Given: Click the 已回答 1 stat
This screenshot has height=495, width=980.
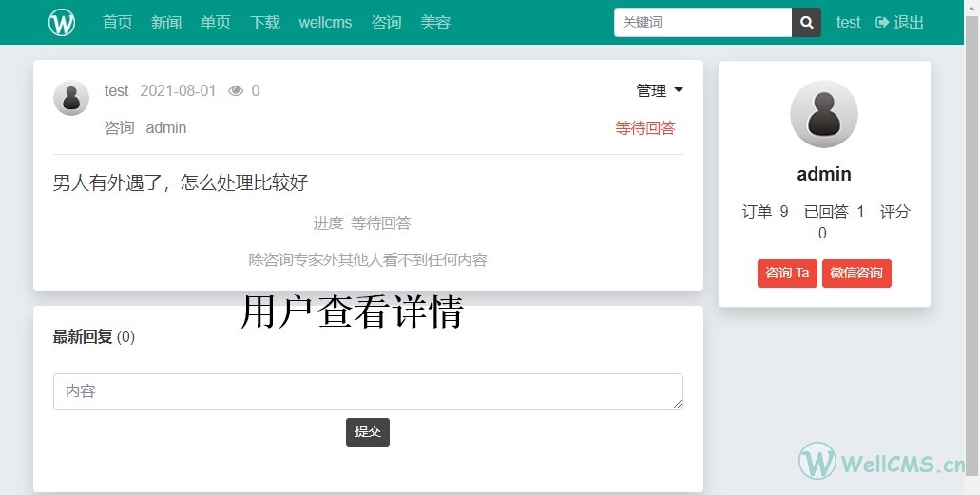Looking at the screenshot, I should click(x=835, y=212).
